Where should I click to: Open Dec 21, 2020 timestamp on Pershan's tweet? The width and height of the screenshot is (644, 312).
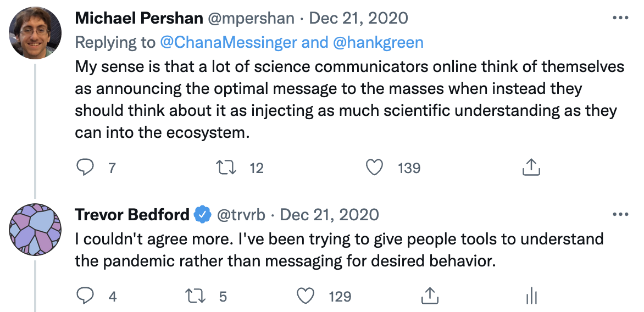point(359,18)
